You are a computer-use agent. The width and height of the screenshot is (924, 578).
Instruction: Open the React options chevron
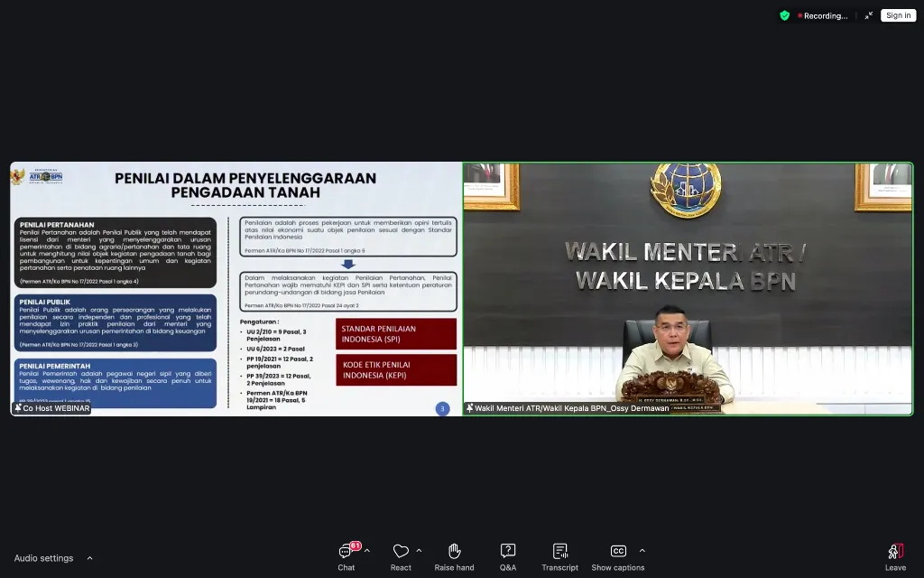[420, 550]
